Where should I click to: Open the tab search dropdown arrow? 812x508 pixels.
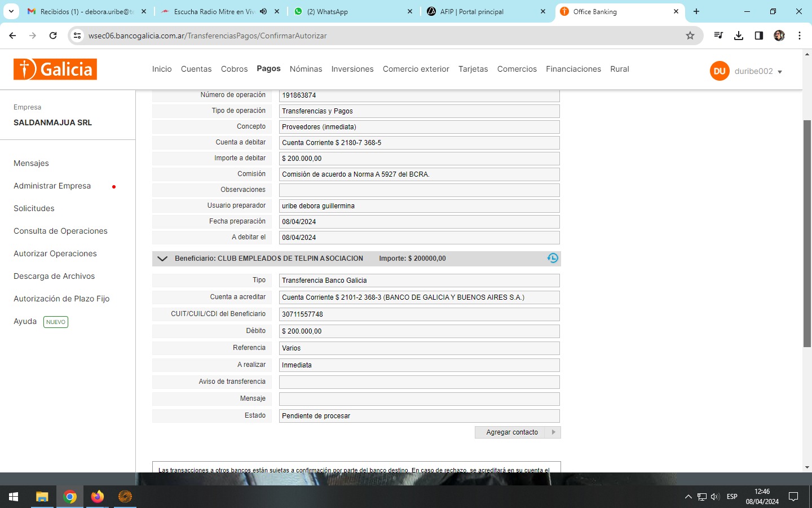coord(11,11)
